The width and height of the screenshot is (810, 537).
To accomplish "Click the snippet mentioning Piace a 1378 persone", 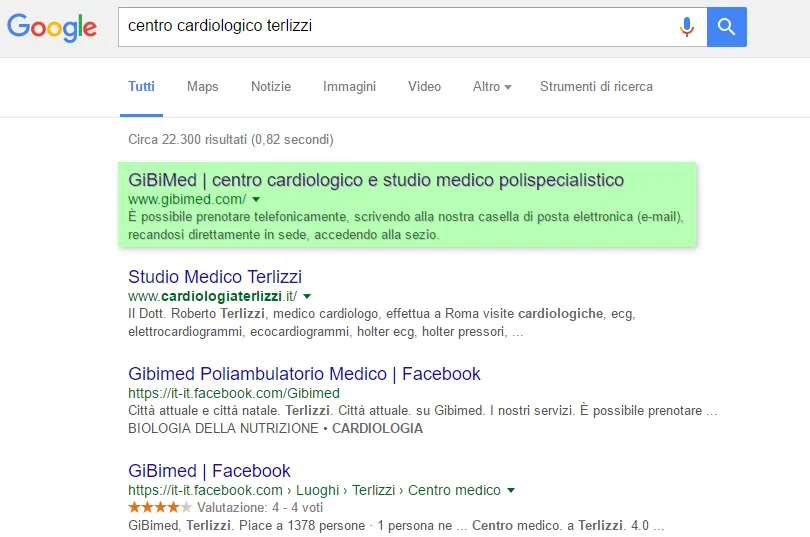I will click(x=396, y=526).
